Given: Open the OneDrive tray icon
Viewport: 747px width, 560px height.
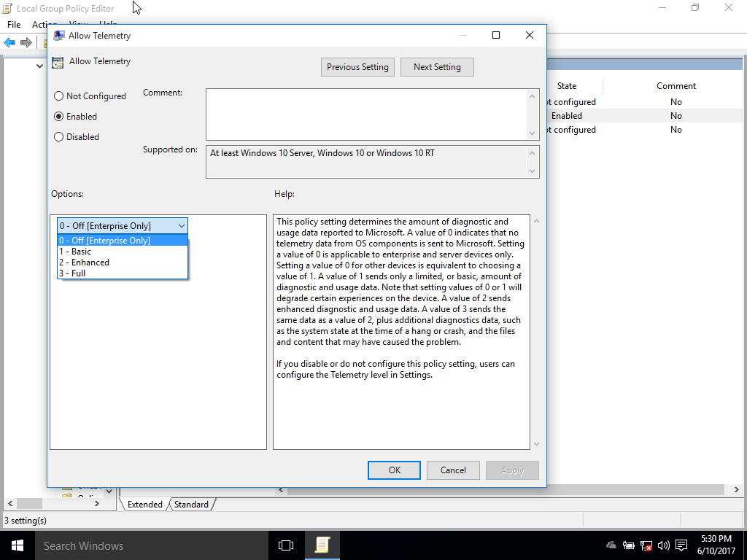Looking at the screenshot, I should click(x=611, y=545).
